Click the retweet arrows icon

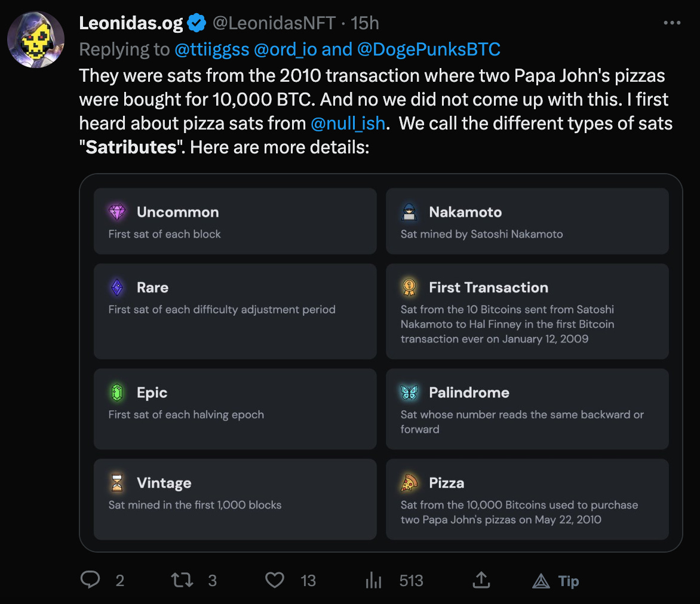click(182, 580)
